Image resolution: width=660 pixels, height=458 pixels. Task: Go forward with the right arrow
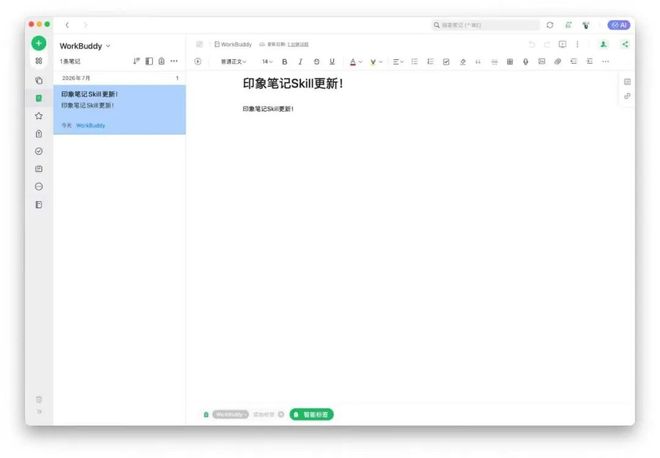[85, 25]
